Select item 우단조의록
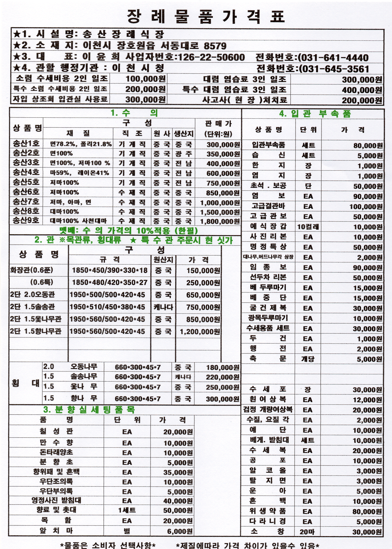Image resolution: width=392 pixels, height=549 pixels. 56,481
